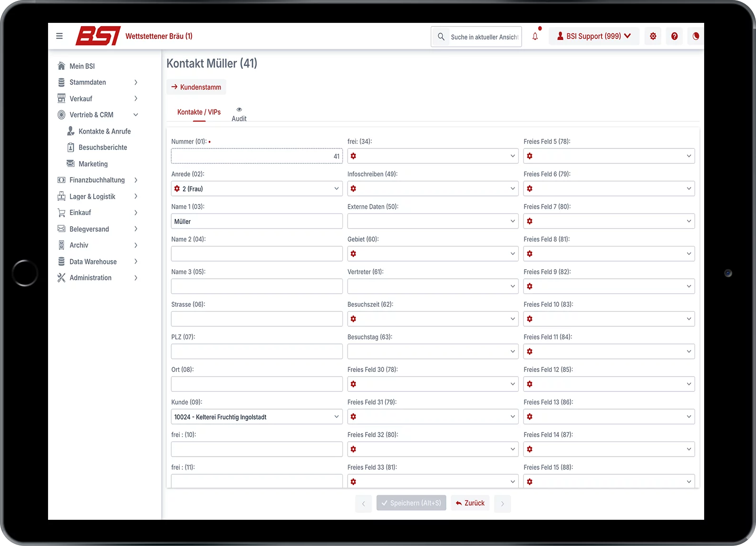The image size is (756, 546).
Task: Click the Verkauf shop icon
Action: pyautogui.click(x=61, y=98)
